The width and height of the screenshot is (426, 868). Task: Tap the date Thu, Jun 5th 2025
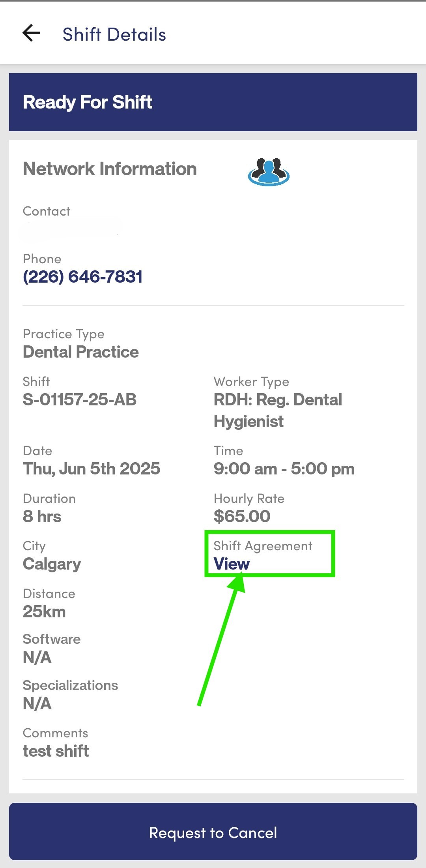pos(92,469)
